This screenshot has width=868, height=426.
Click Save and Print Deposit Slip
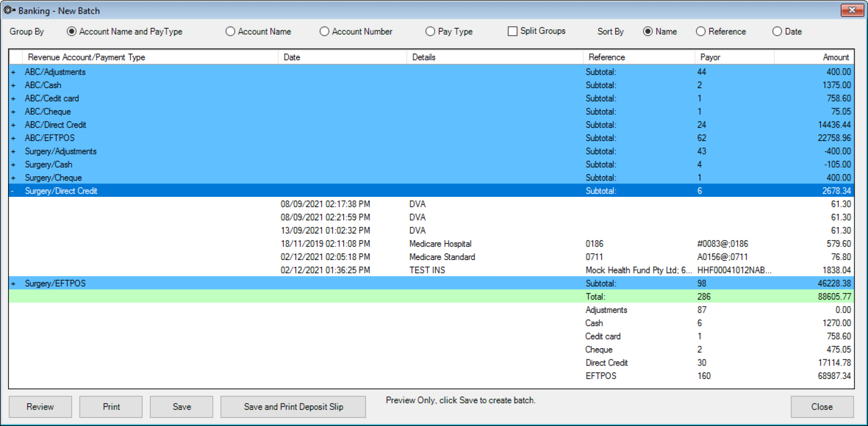(x=293, y=407)
